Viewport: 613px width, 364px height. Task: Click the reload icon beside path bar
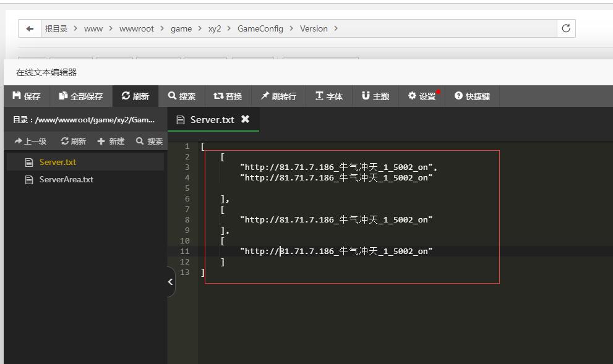(x=565, y=28)
